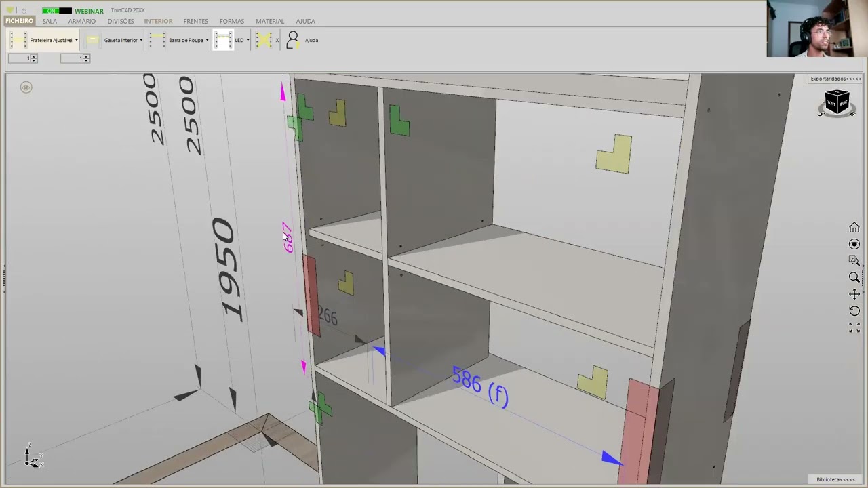
Task: Expand the Barra de Roupa dropdown arrow
Action: pyautogui.click(x=207, y=41)
